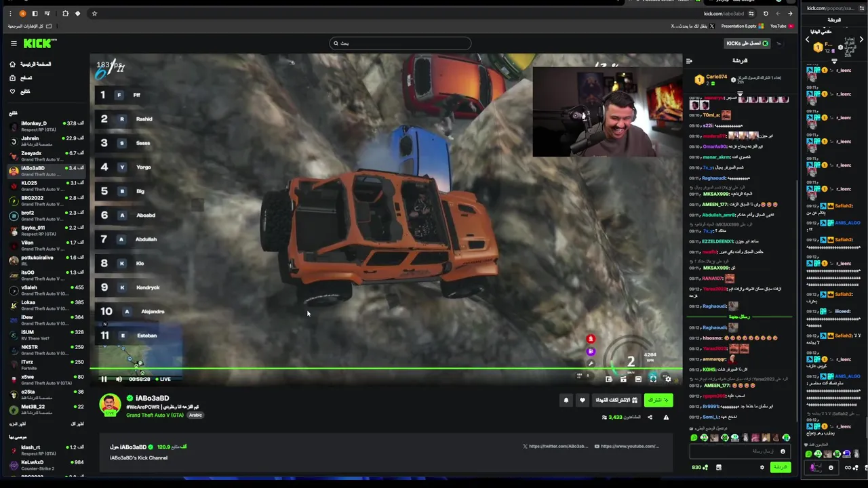Screen dimensions: 868x488
Task: Report the stream with warning triangle icon
Action: pos(666,418)
